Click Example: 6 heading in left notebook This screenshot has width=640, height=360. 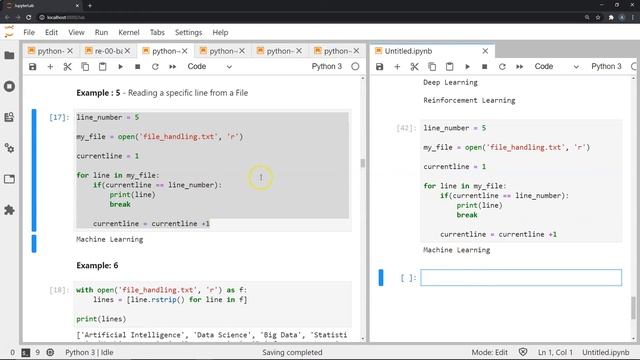[x=97, y=266]
